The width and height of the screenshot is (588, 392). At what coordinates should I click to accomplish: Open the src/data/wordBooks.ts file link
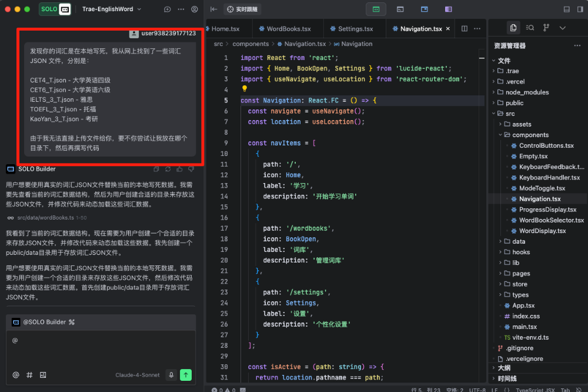(45, 218)
